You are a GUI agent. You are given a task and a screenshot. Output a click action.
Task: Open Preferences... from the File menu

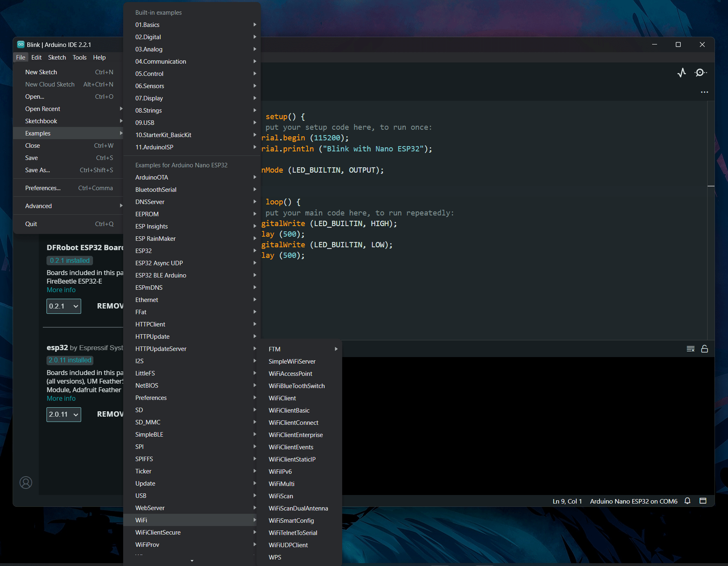[x=69, y=188]
